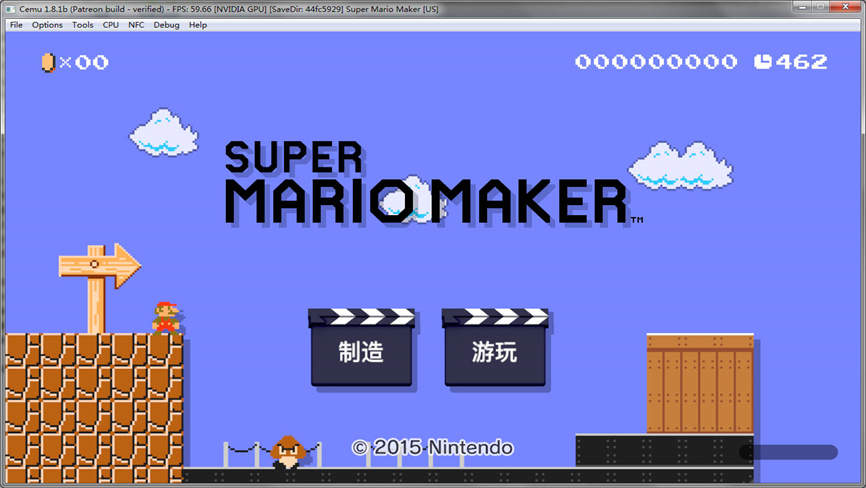The height and width of the screenshot is (488, 866).
Task: Open the CPU menu
Action: coord(110,25)
